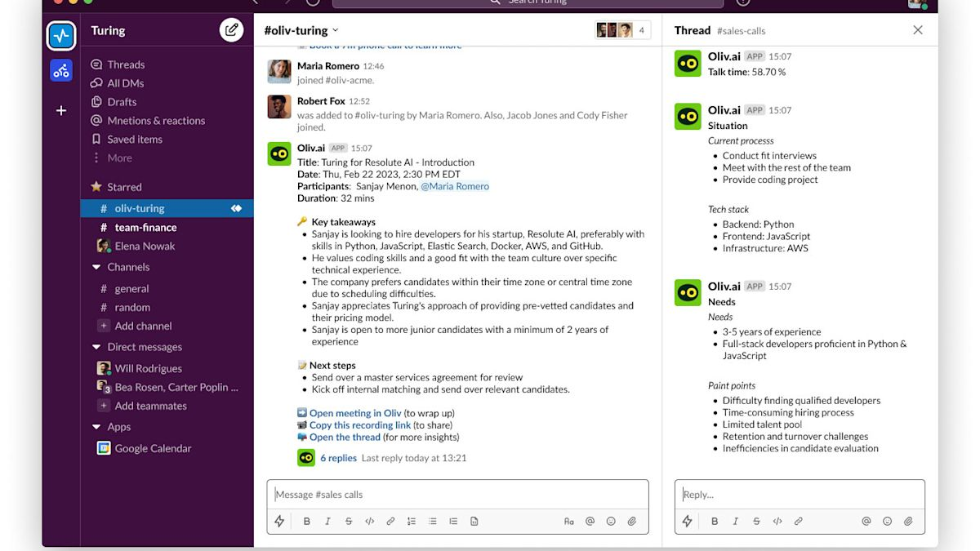Insert a code block in the main composer
980x551 pixels.
point(474,521)
